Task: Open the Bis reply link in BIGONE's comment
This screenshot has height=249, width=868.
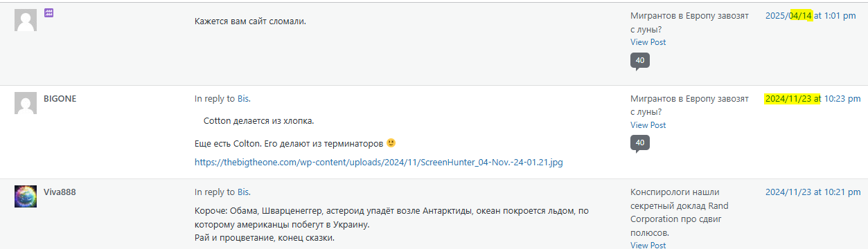Action: pos(242,98)
